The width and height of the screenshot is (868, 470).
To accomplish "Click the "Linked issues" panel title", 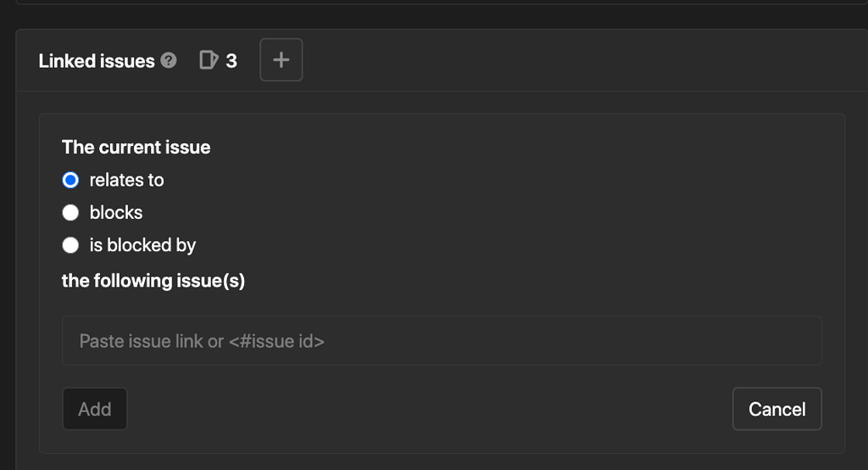I will tap(97, 61).
